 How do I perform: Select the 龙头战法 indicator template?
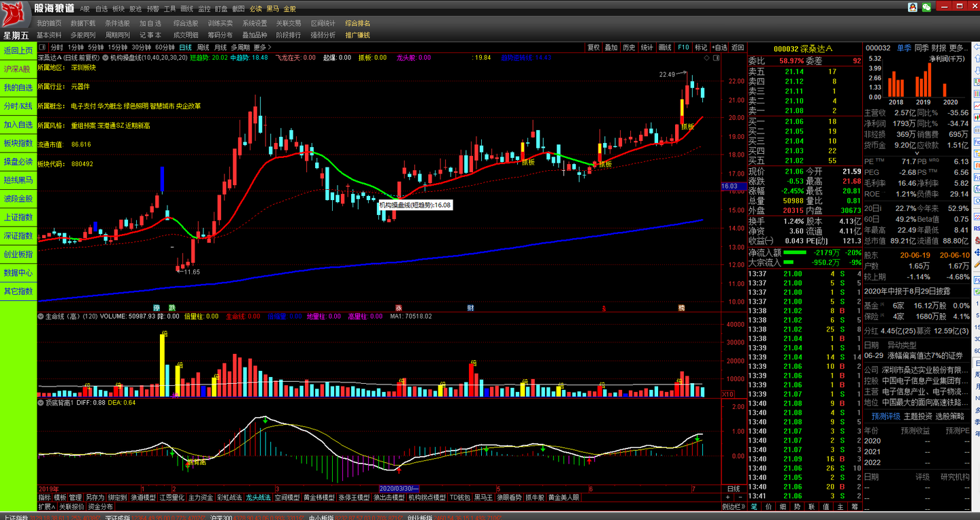tap(259, 498)
